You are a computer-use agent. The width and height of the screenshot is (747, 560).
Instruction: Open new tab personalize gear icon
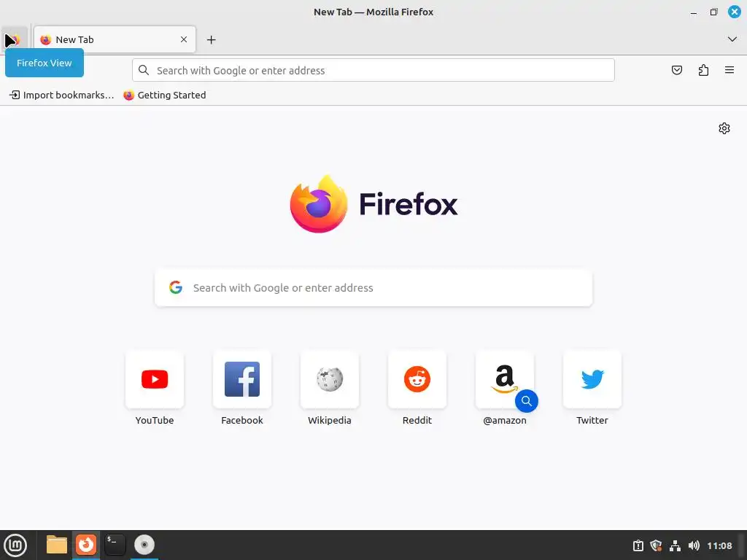click(724, 128)
